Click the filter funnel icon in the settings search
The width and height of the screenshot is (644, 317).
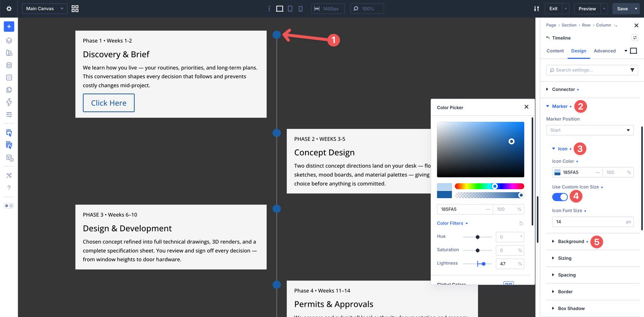click(632, 70)
